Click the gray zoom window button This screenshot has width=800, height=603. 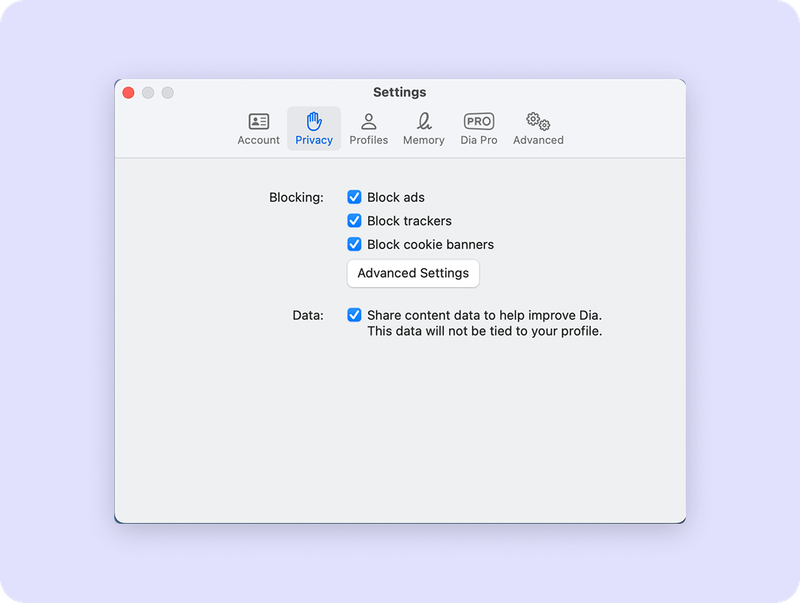tap(168, 92)
